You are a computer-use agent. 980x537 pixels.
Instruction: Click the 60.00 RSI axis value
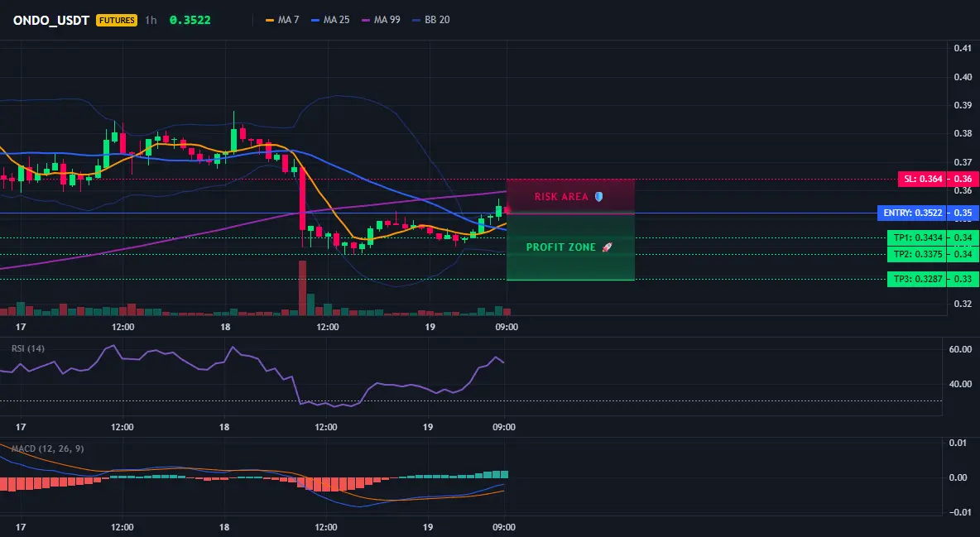pos(960,349)
